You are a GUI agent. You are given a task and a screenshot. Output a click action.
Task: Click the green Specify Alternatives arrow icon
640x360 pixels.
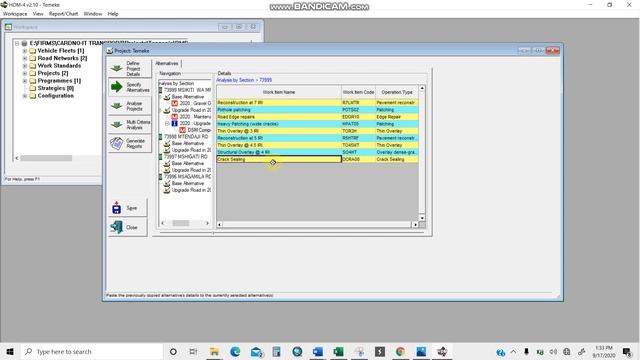click(117, 87)
